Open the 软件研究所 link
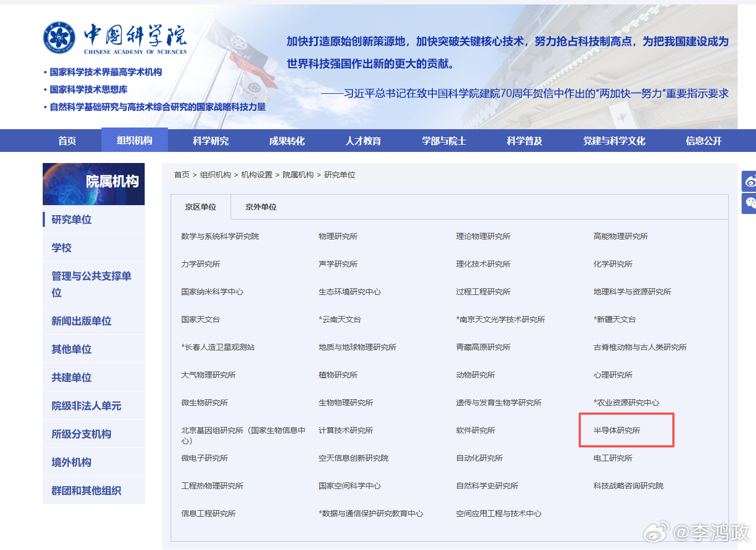 coord(476,430)
